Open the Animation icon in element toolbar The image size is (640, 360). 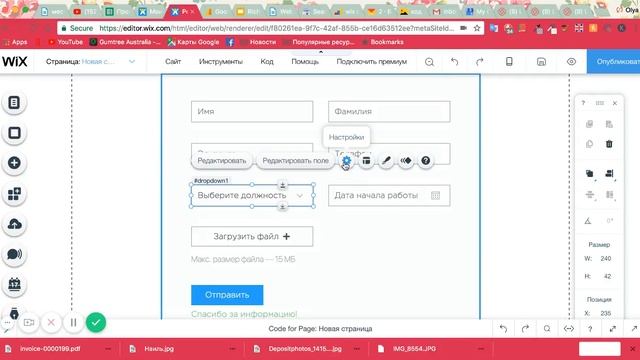406,161
